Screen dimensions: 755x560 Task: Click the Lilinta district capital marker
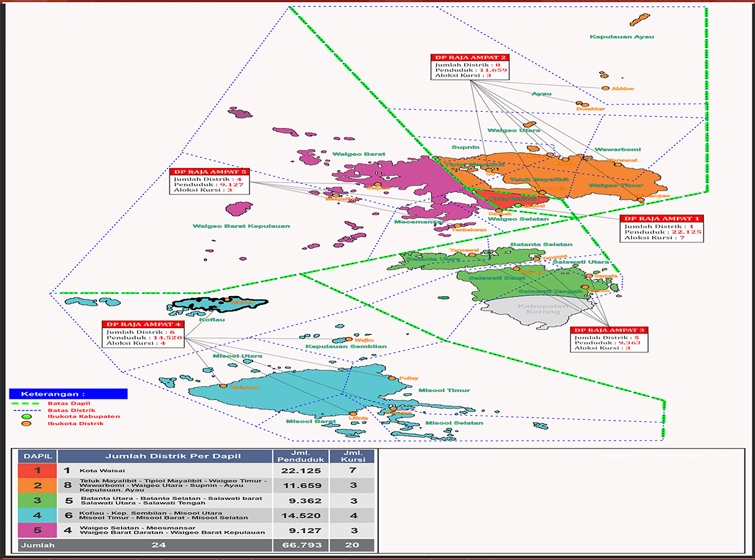352,412
